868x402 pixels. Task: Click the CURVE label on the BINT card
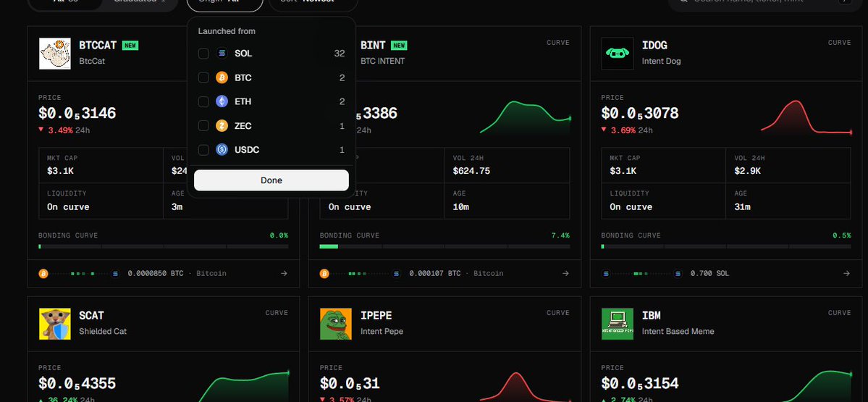tap(558, 43)
